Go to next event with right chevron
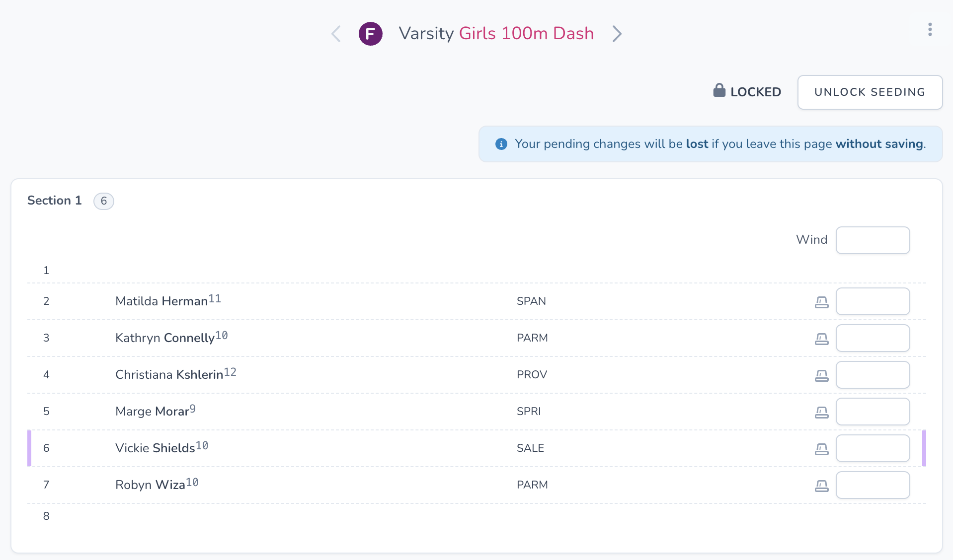The width and height of the screenshot is (953, 560). coord(617,34)
